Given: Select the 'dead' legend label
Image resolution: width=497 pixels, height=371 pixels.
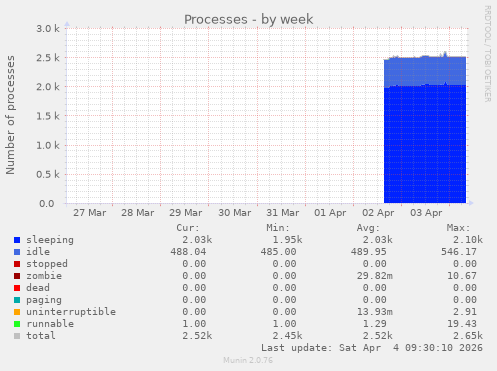Looking at the screenshot, I should (x=38, y=288).
